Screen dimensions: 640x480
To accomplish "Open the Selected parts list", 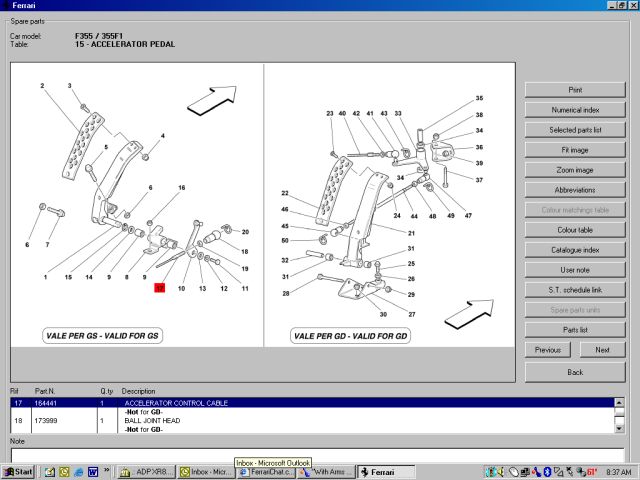I will tap(575, 130).
